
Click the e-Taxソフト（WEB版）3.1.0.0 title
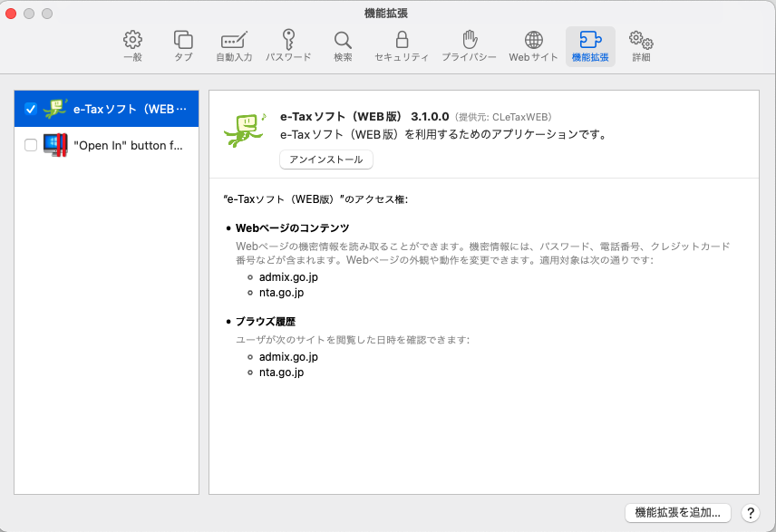point(364,117)
